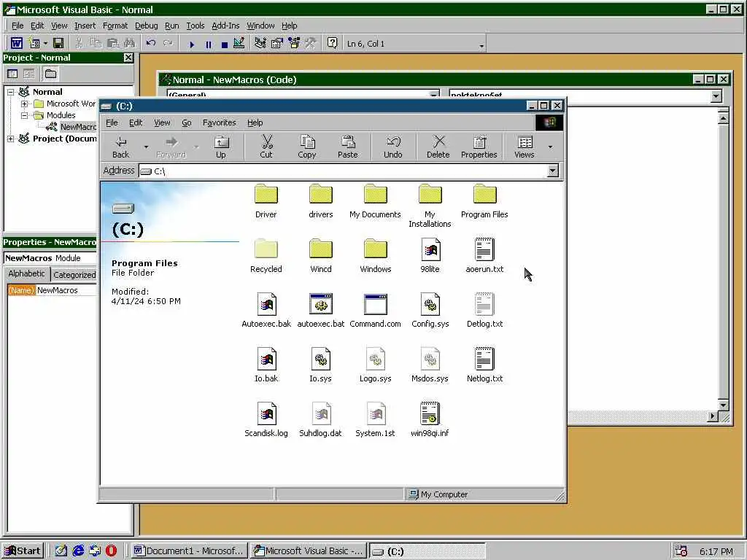The width and height of the screenshot is (747, 560).
Task: Click the Reset stop icon in VB toolbar
Action: pyautogui.click(x=225, y=44)
